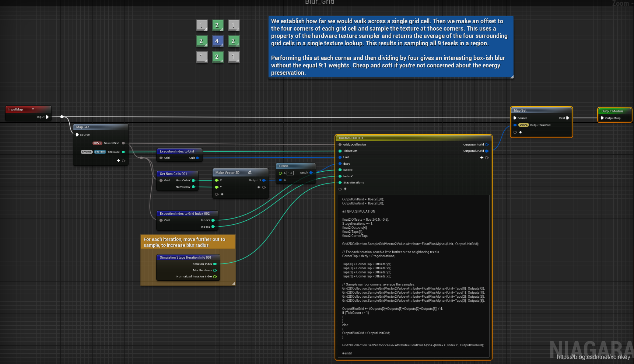
Task: Edit the A value field on Divide node
Action: pos(290,173)
